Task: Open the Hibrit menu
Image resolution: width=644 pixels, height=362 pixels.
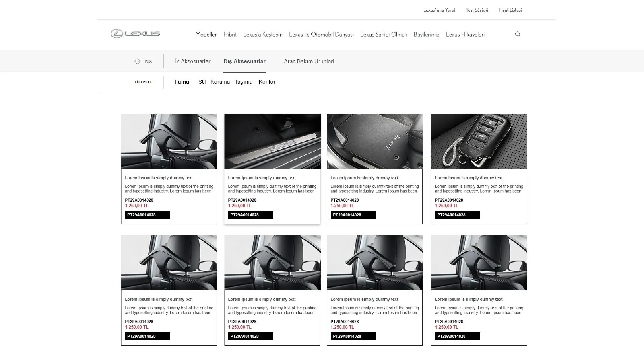Action: [x=230, y=35]
